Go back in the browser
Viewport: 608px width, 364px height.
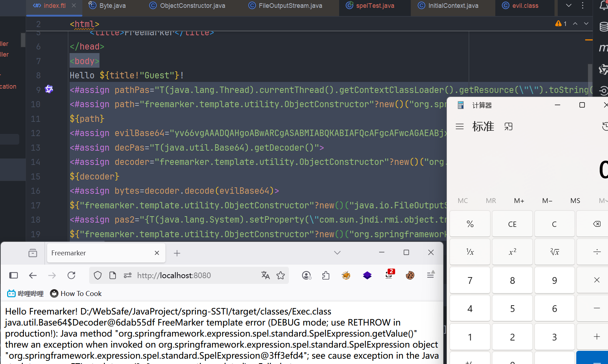point(33,275)
